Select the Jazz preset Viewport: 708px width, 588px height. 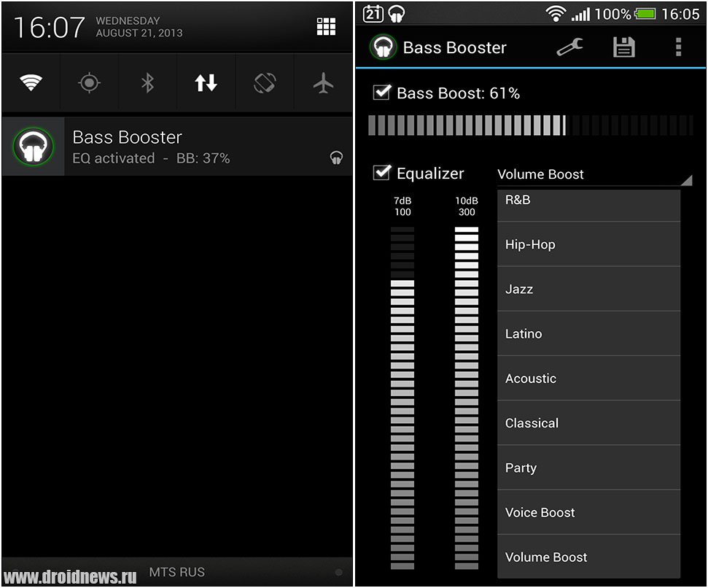(589, 289)
